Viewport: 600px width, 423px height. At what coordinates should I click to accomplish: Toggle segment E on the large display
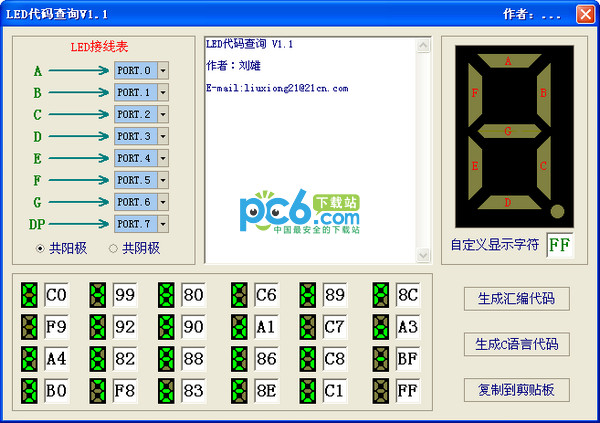(x=475, y=167)
